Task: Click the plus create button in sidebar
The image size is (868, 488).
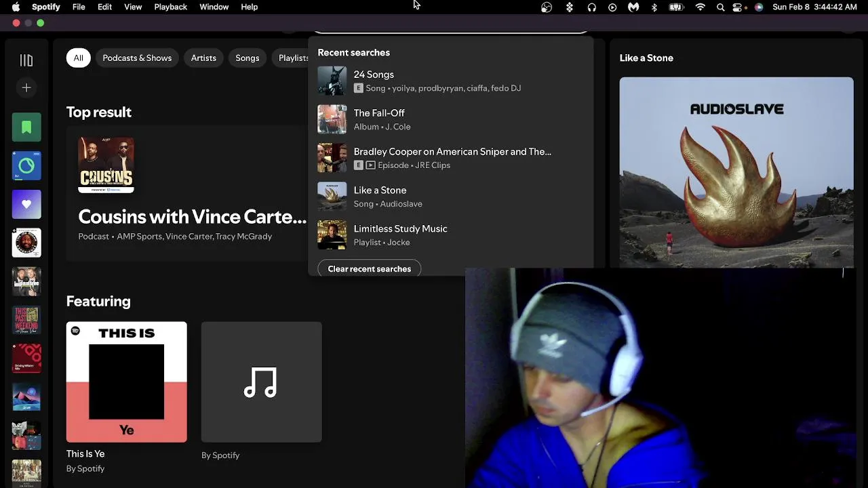Action: point(26,87)
